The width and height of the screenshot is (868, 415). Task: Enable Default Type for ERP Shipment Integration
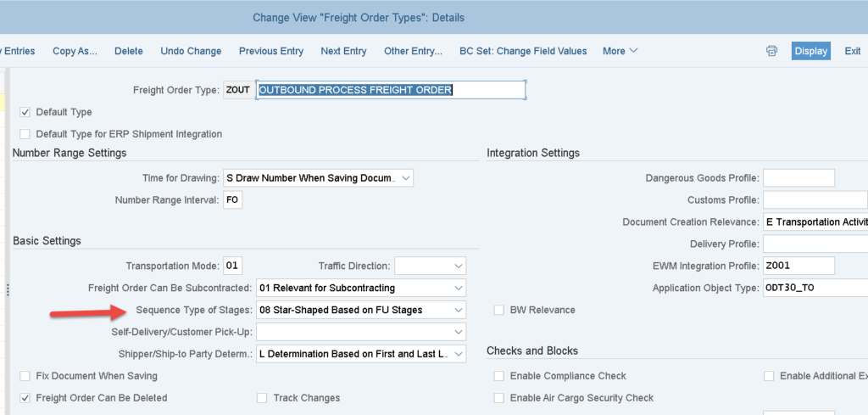[25, 134]
